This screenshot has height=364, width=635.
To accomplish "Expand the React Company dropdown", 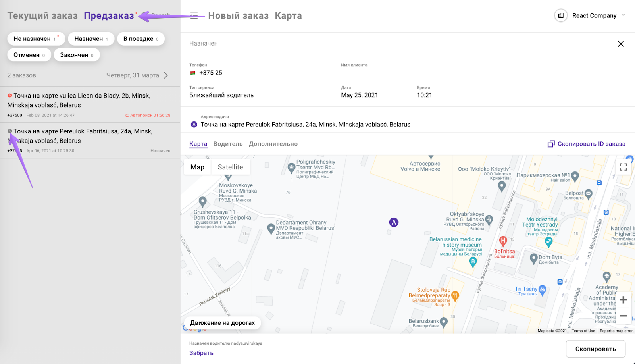I will [623, 15].
